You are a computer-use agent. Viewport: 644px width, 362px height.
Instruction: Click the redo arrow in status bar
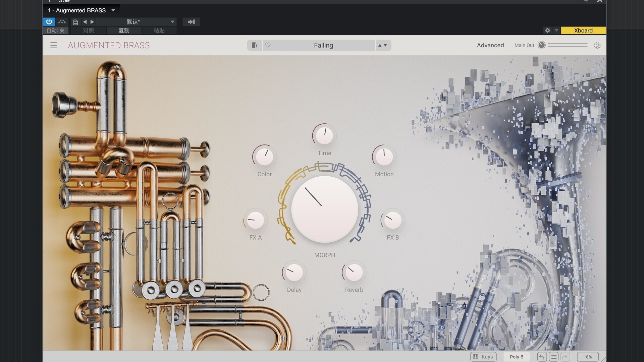[565, 357]
